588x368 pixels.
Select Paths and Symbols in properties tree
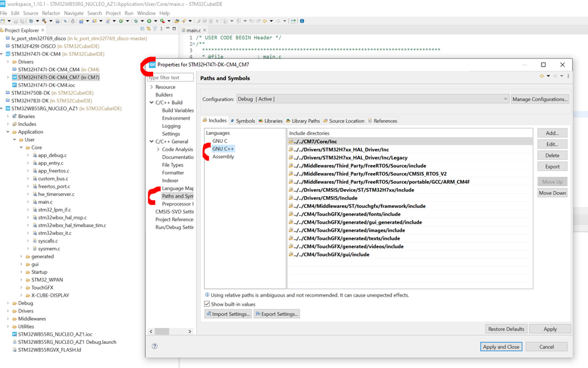point(178,196)
